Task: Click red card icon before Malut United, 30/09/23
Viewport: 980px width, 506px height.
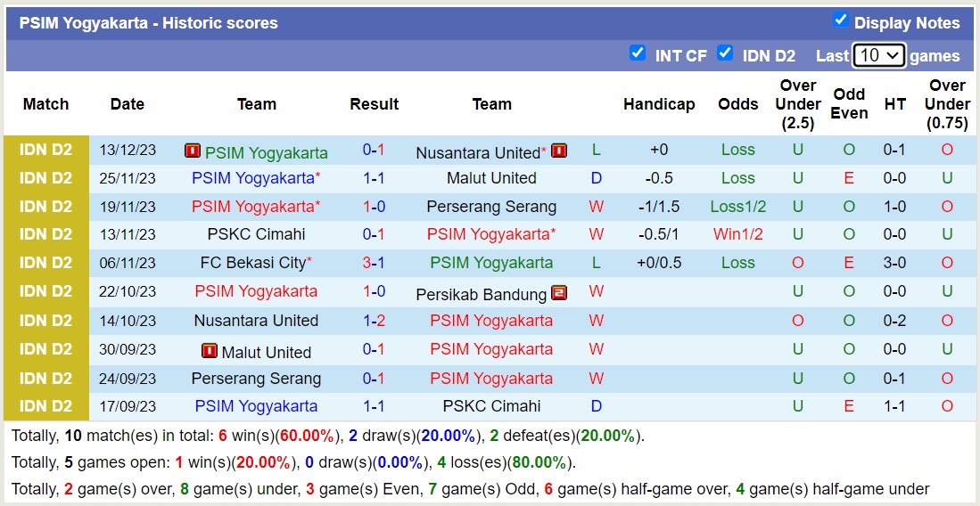Action: tap(210, 351)
